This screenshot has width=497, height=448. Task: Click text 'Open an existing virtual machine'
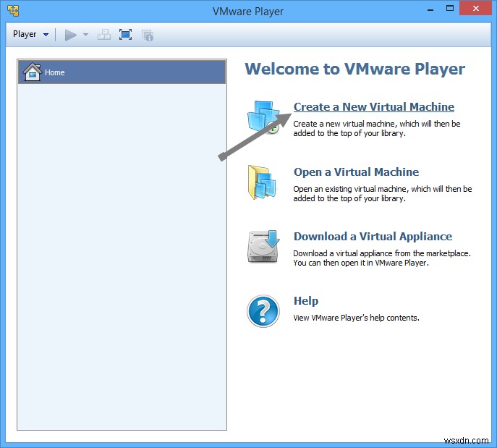point(350,189)
